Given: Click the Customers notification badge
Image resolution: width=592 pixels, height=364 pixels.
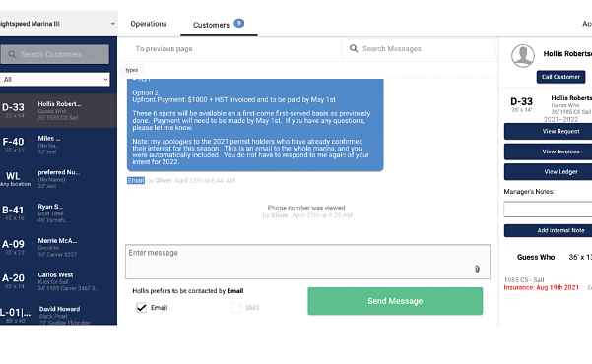Looking at the screenshot, I should [239, 23].
